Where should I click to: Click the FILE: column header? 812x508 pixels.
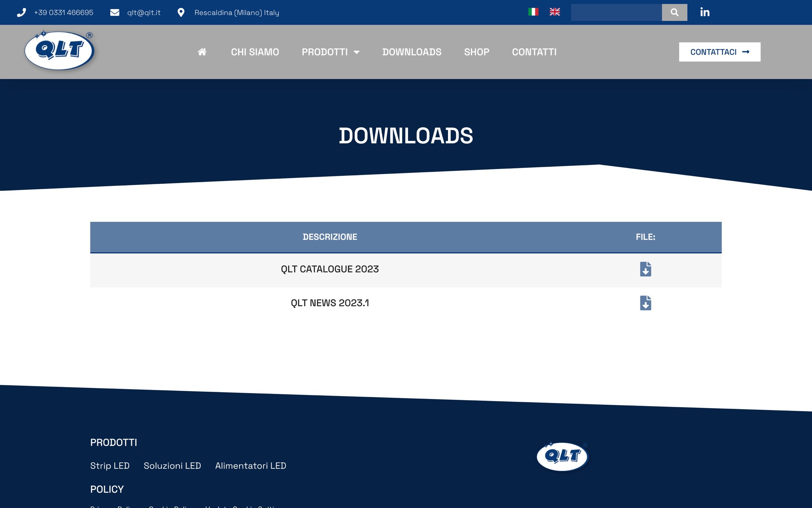coord(646,237)
